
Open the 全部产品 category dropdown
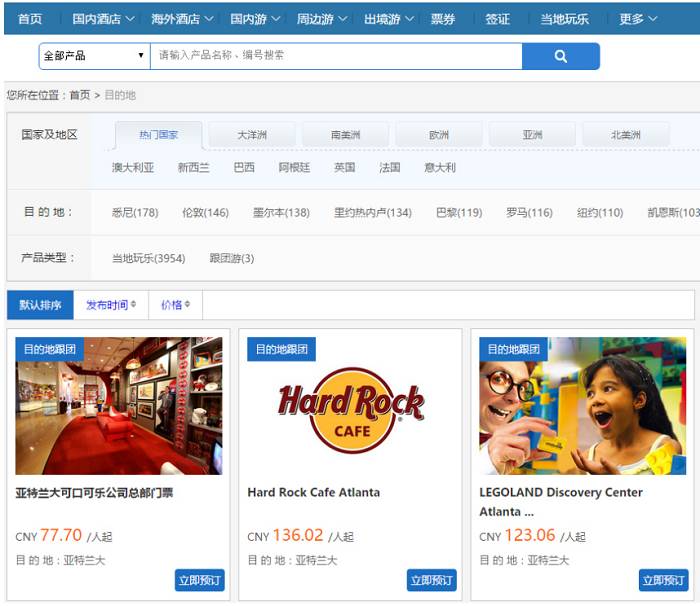click(x=94, y=56)
